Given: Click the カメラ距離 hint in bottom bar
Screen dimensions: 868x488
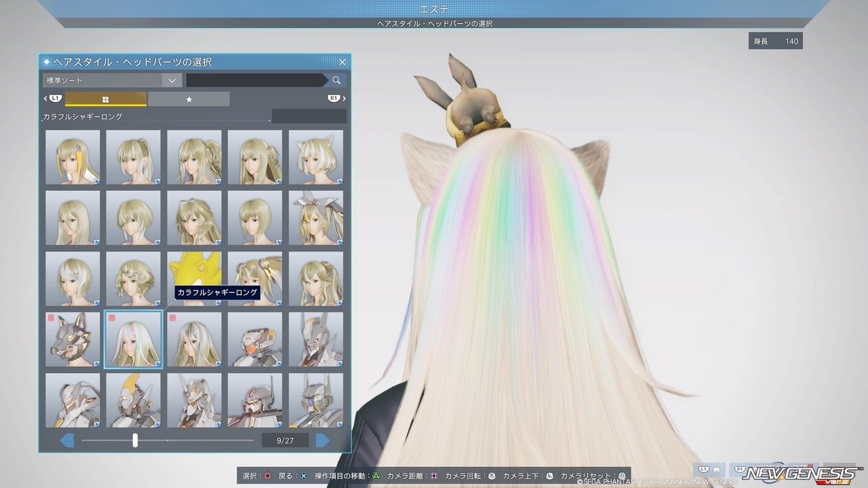Looking at the screenshot, I should 413,476.
